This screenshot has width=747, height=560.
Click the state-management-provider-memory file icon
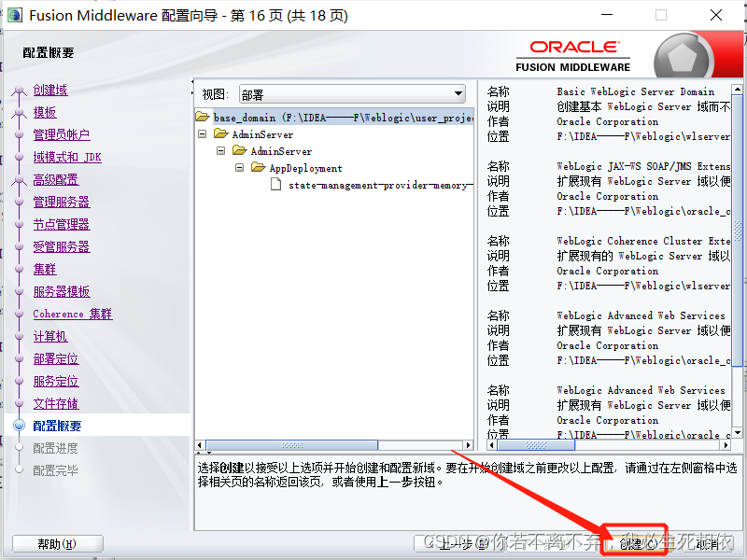tap(275, 184)
